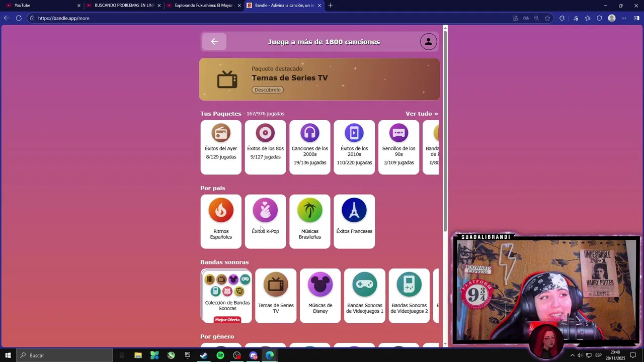
Task: Close the Explorando Fukushima tab
Action: click(x=239, y=6)
